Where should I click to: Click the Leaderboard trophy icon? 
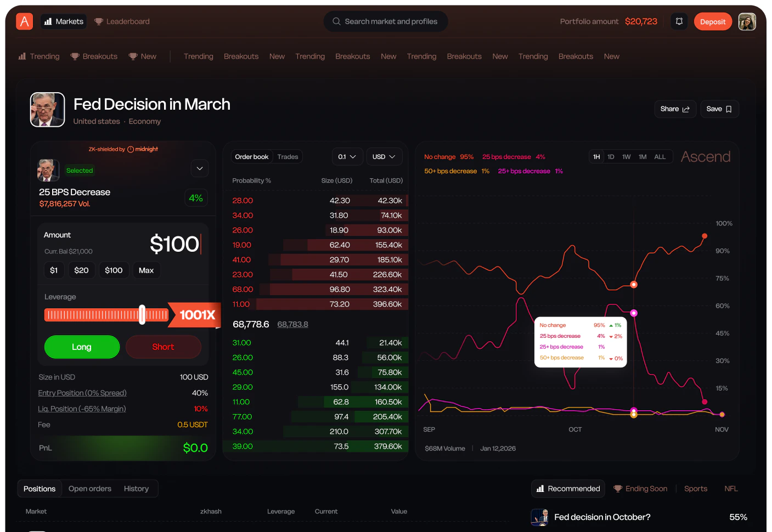tap(98, 21)
